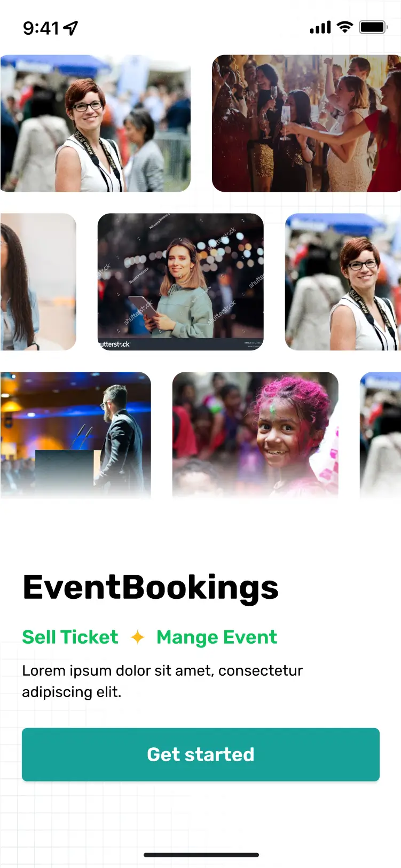Image resolution: width=401 pixels, height=868 pixels.
Task: Open the speaker at podium photo
Action: pyautogui.click(x=76, y=435)
